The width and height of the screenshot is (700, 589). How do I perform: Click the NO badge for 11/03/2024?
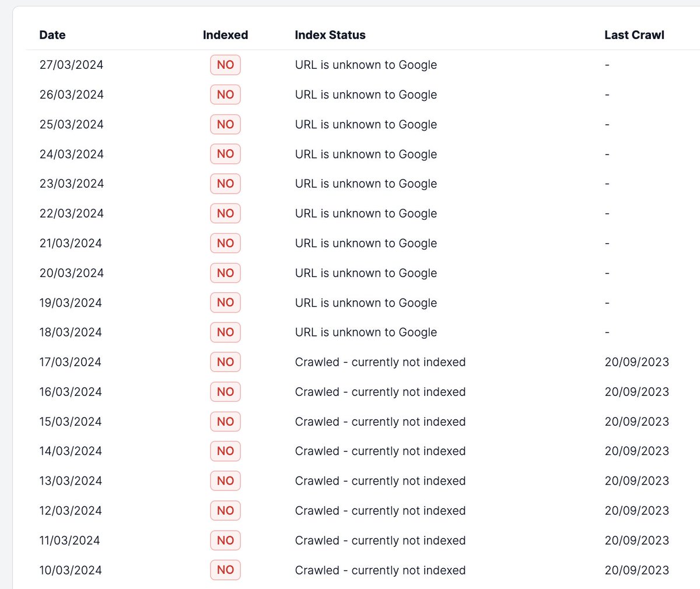click(x=225, y=540)
